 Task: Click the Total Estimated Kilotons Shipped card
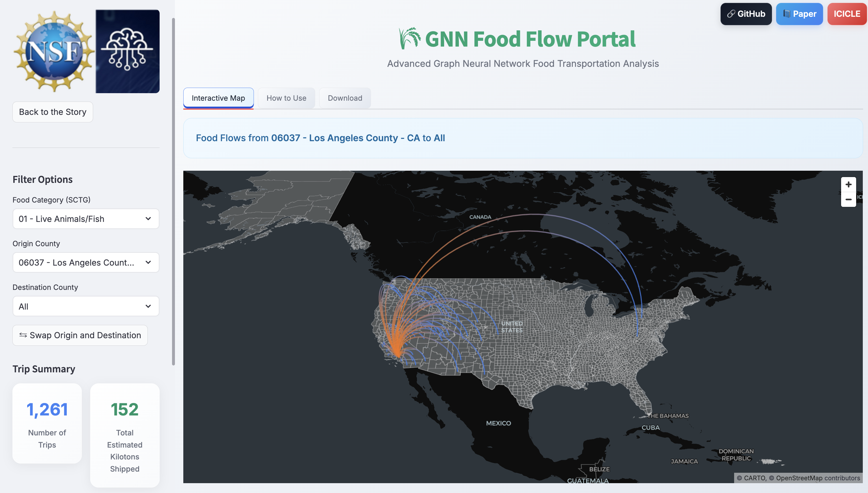coord(125,435)
